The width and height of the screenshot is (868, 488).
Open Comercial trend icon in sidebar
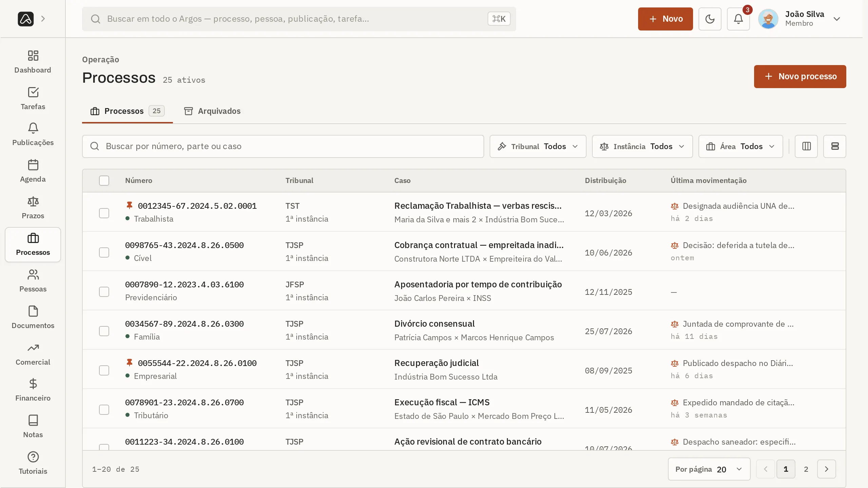33,348
